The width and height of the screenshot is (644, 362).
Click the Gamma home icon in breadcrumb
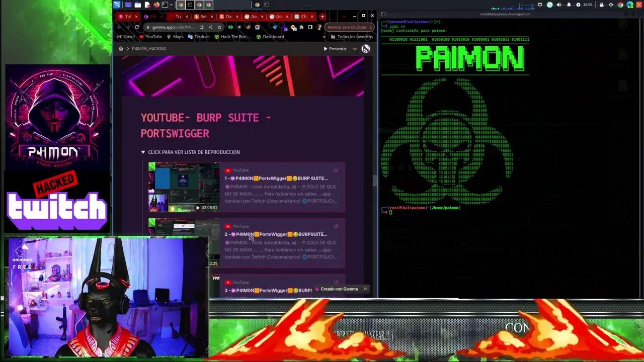(x=121, y=49)
